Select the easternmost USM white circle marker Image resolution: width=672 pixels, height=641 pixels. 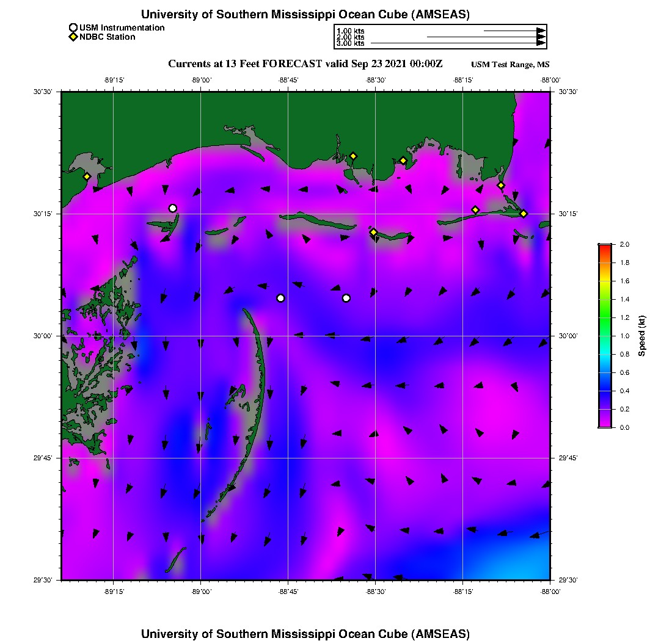346,298
